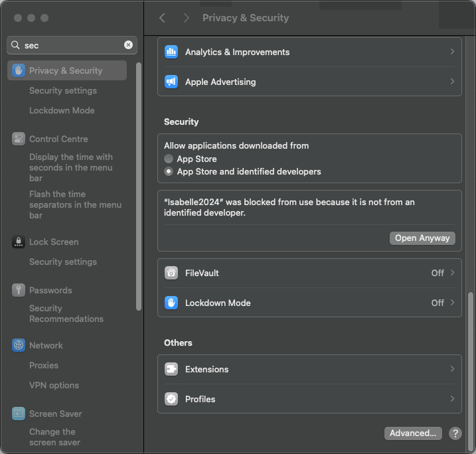Click the Lockdown Mode hand icon
Screen dimensions: 476x454
click(171, 303)
